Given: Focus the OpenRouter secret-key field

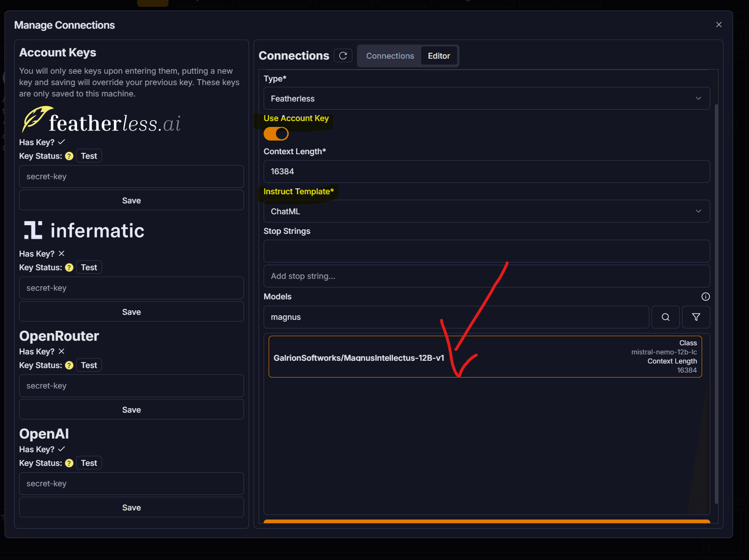Looking at the screenshot, I should tap(132, 386).
